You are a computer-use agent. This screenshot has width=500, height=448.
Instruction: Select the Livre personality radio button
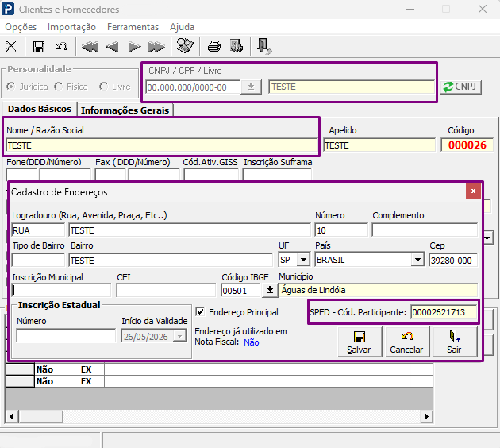103,87
